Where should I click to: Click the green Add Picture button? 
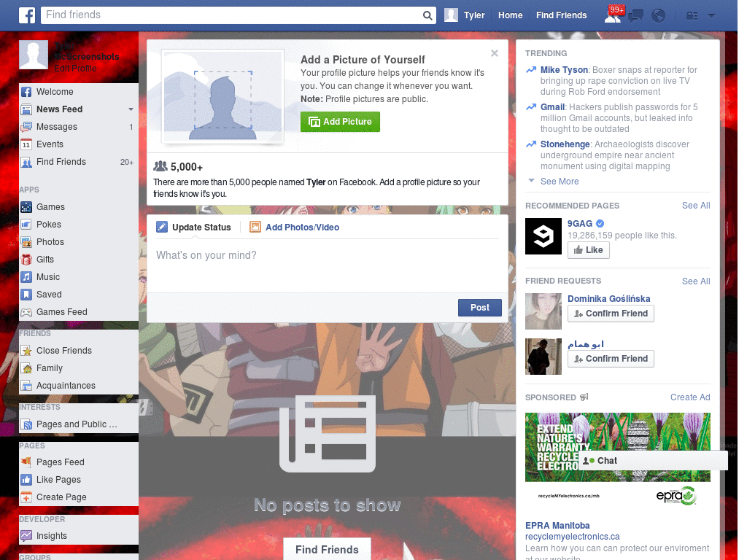click(x=340, y=122)
